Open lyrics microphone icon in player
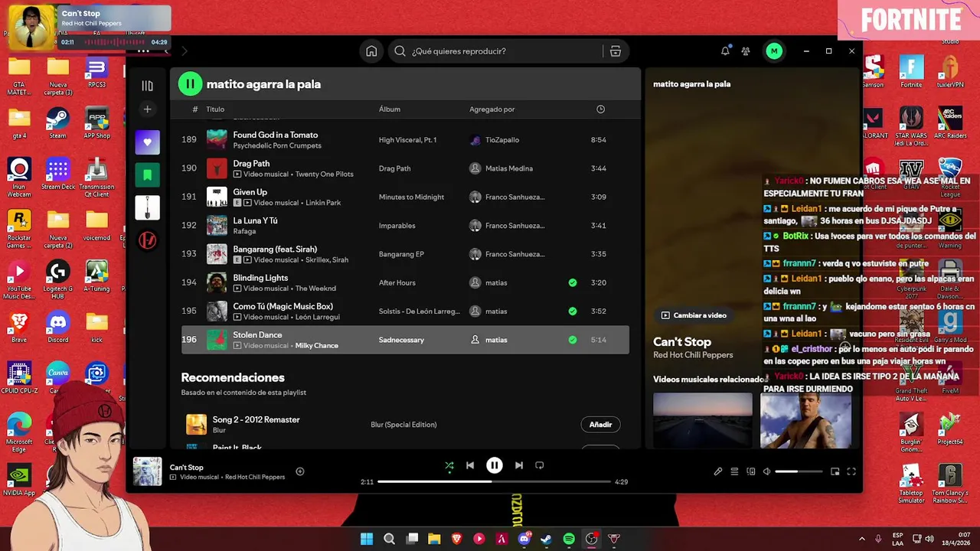The width and height of the screenshot is (980, 551). tap(718, 471)
